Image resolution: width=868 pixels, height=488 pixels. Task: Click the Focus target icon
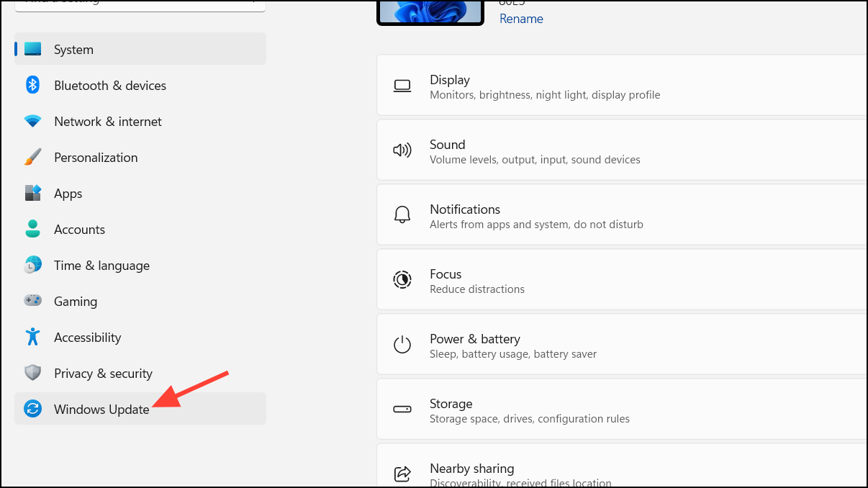pos(402,279)
